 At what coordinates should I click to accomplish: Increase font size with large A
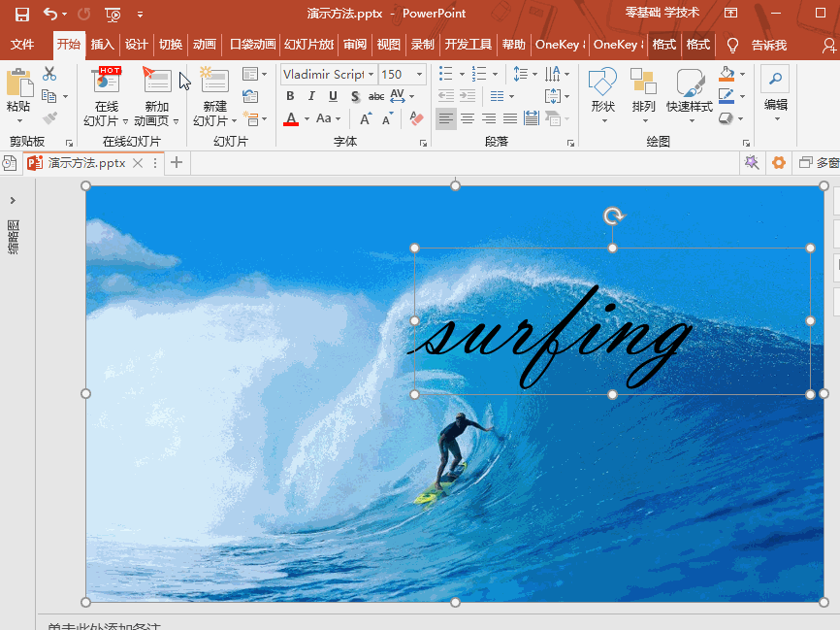click(366, 118)
